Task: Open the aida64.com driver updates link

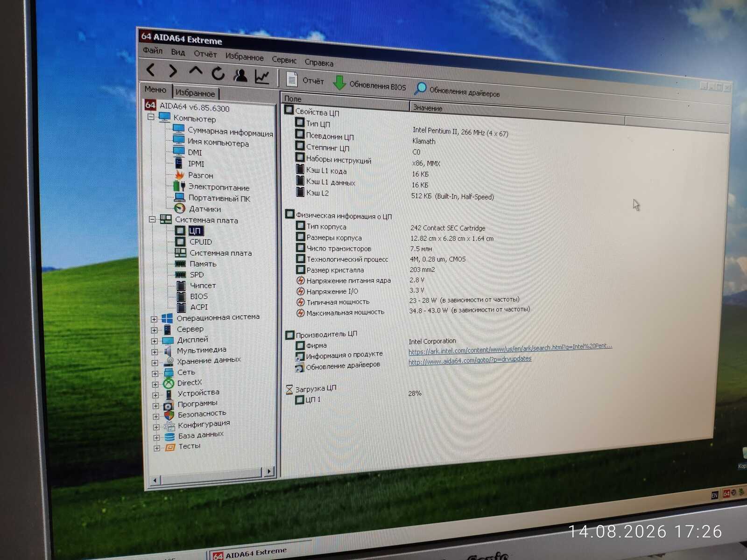Action: tap(470, 360)
